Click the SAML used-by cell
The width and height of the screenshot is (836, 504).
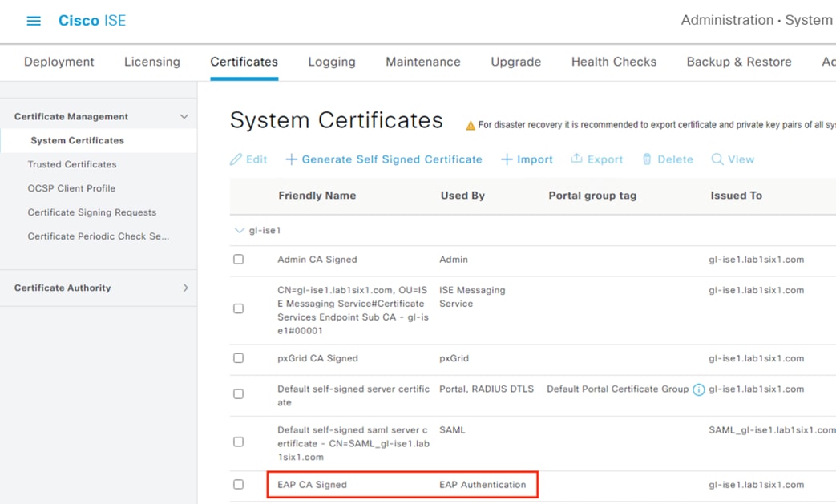[452, 430]
